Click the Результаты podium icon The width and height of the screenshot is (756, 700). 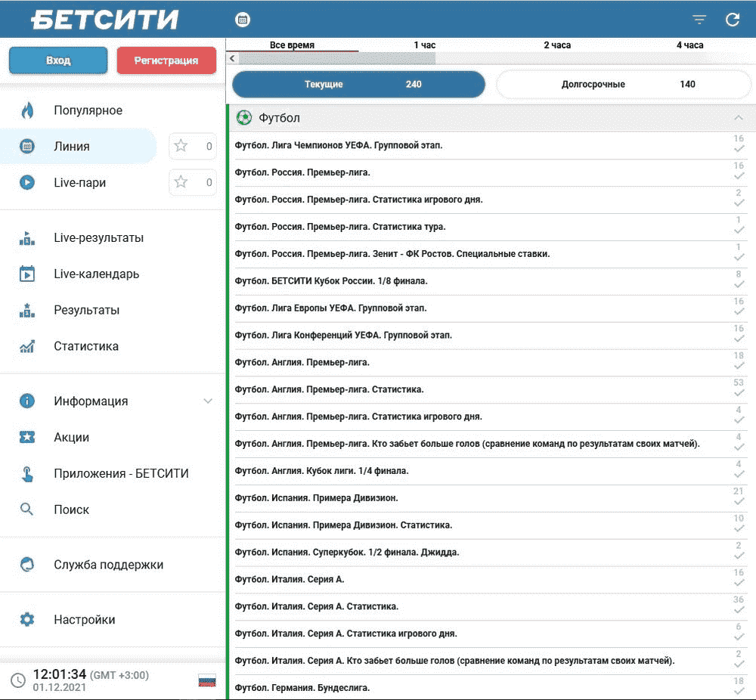[27, 310]
